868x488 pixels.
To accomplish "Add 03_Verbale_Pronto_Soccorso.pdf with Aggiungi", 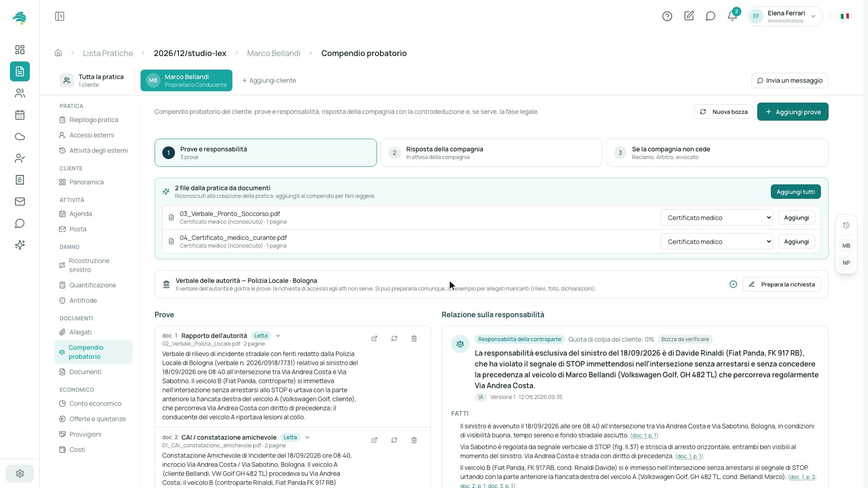I will (797, 217).
